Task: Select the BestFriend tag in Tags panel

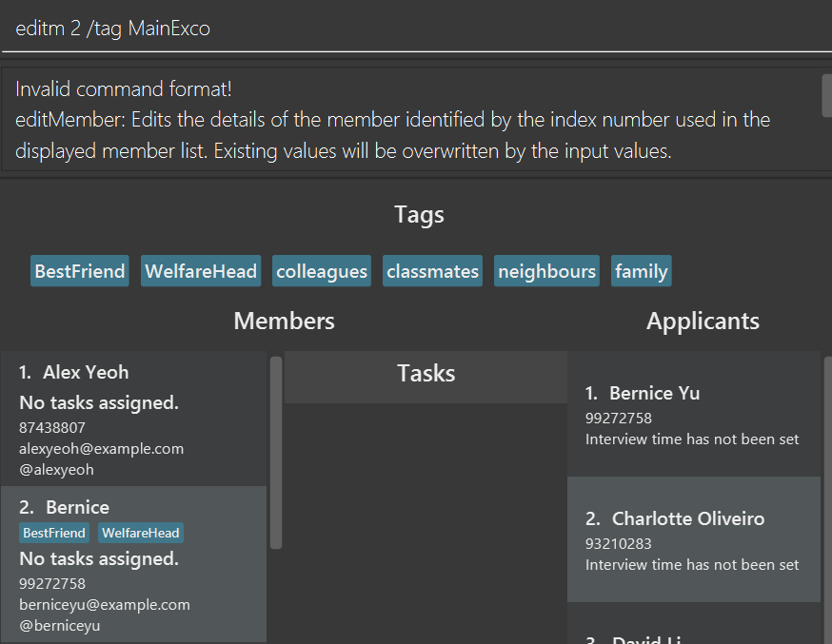Action: pyautogui.click(x=80, y=271)
